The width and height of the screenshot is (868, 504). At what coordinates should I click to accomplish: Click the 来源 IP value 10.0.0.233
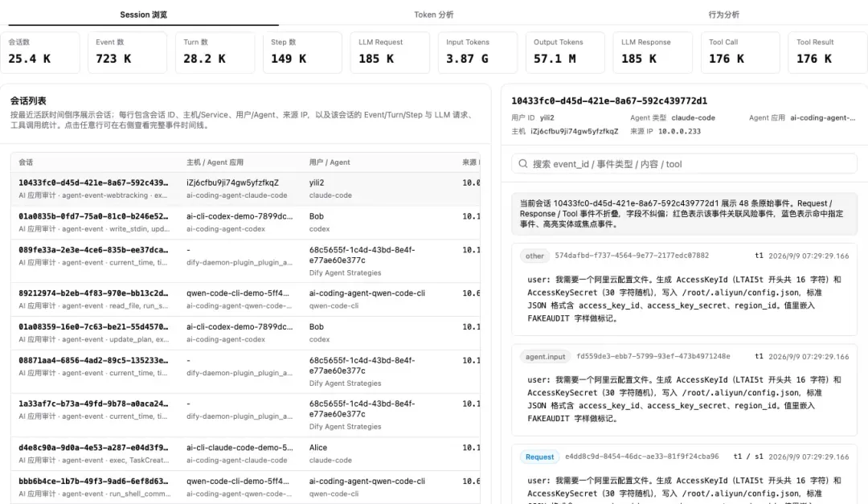click(679, 131)
